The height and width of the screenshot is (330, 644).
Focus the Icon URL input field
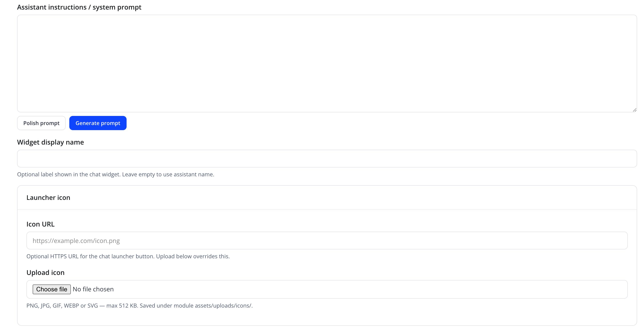pyautogui.click(x=327, y=241)
